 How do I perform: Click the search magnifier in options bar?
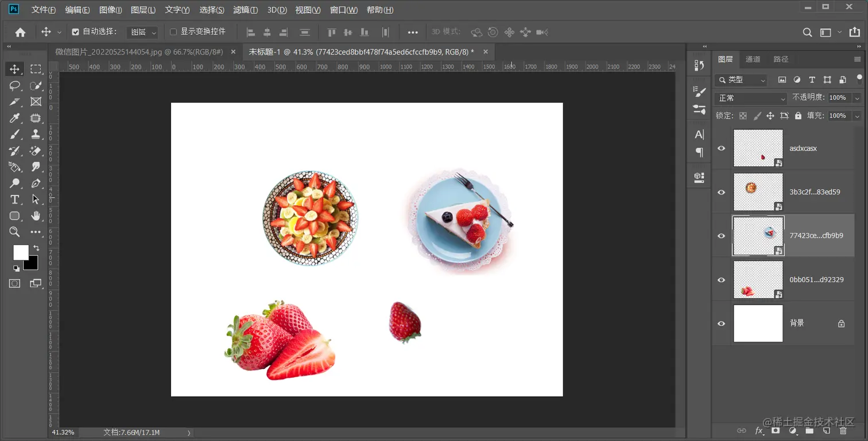click(x=807, y=33)
